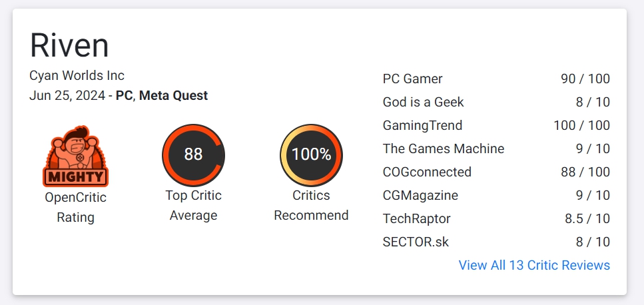Open the God is a Geek review
The width and height of the screenshot is (644, 305).
(x=424, y=102)
